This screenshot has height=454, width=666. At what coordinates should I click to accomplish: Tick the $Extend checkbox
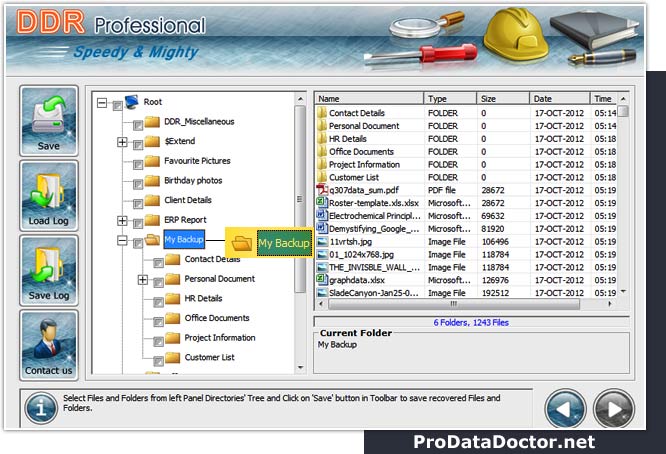point(138,145)
